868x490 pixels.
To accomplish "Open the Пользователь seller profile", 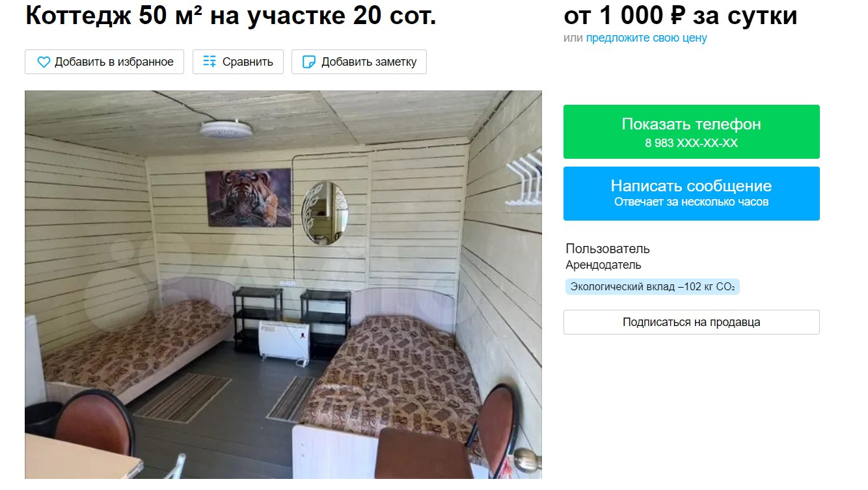I will coord(608,249).
